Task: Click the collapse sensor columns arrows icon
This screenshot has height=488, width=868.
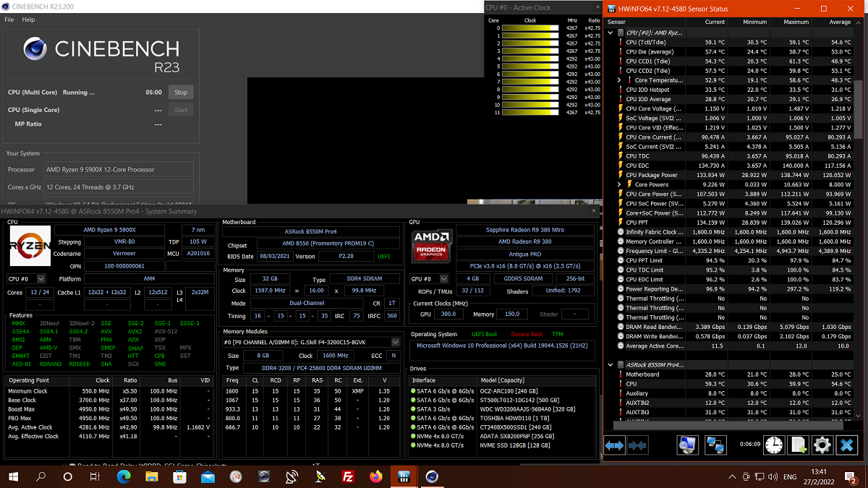Action: [637, 445]
